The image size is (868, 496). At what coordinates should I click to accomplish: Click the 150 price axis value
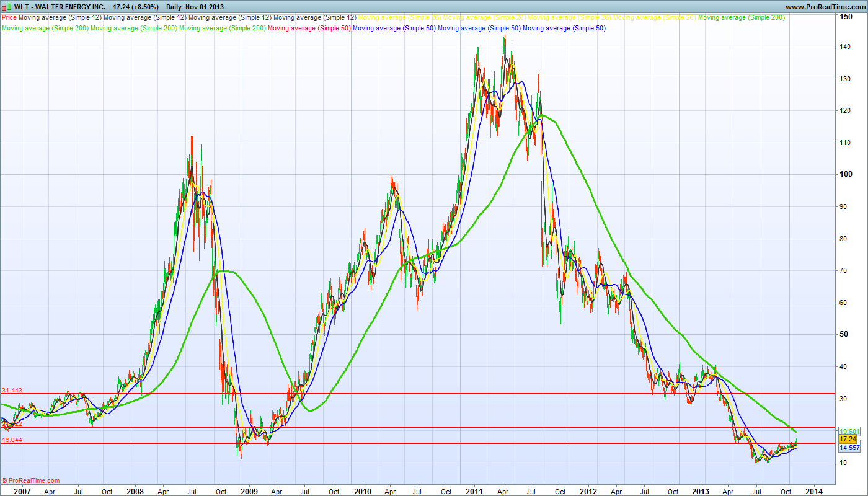pos(846,17)
